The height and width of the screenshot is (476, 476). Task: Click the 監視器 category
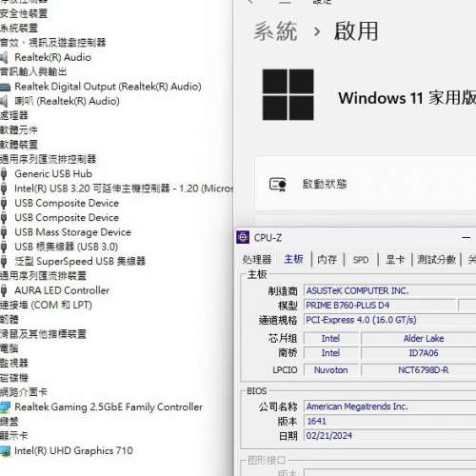[x=14, y=364]
